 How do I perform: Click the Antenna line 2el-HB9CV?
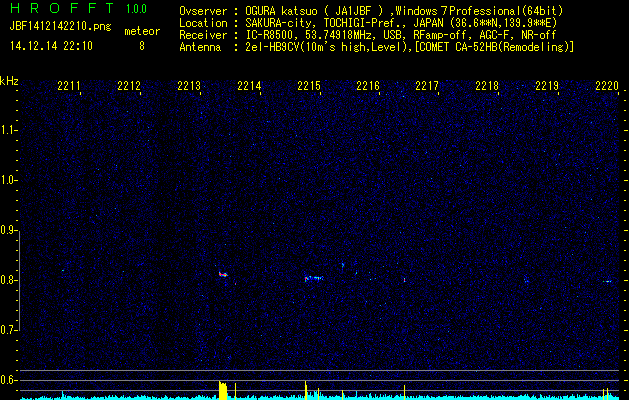376,47
